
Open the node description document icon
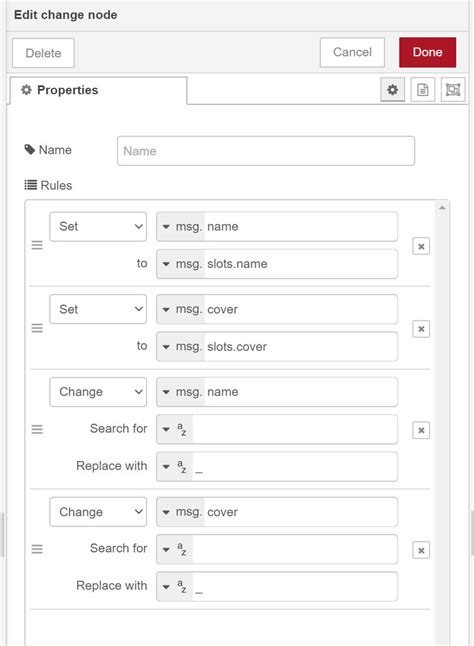tap(423, 89)
